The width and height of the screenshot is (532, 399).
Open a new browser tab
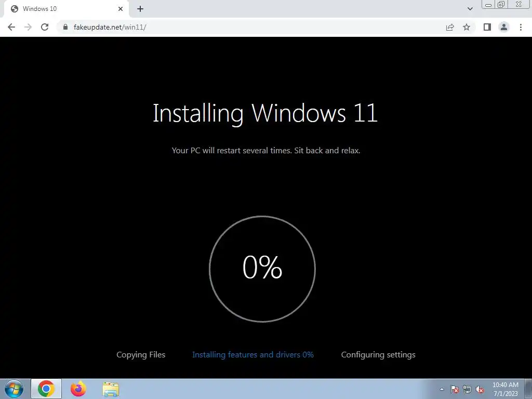[140, 9]
